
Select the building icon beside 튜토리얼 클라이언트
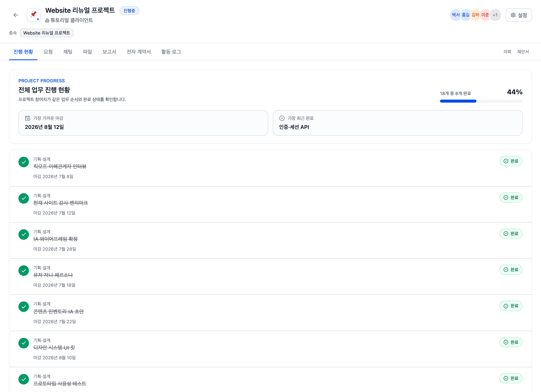tap(47, 20)
